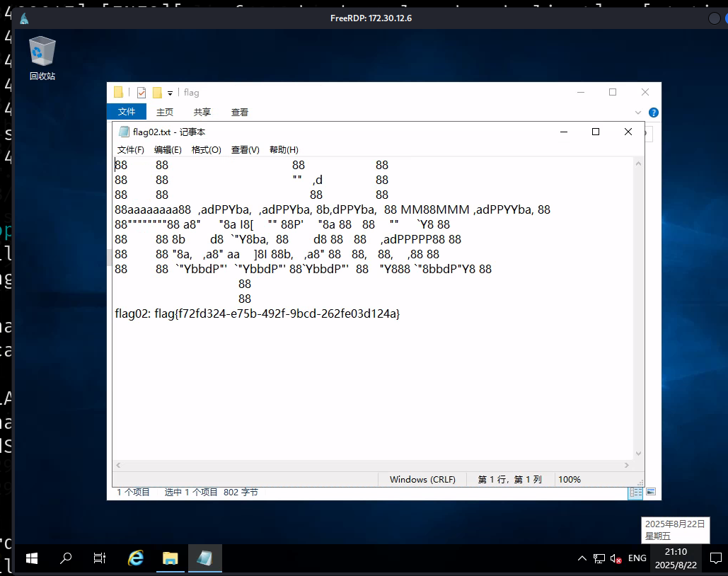Select the Notepad taskbar button
The image size is (728, 576).
pyautogui.click(x=204, y=558)
